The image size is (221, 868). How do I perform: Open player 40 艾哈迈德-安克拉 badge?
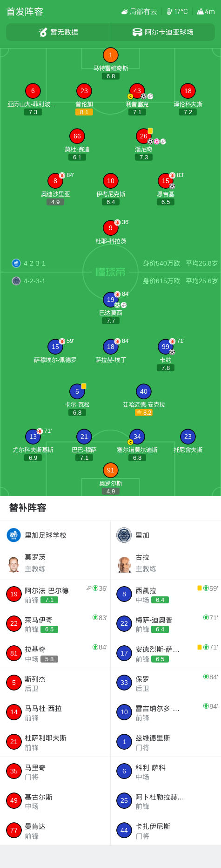[143, 392]
